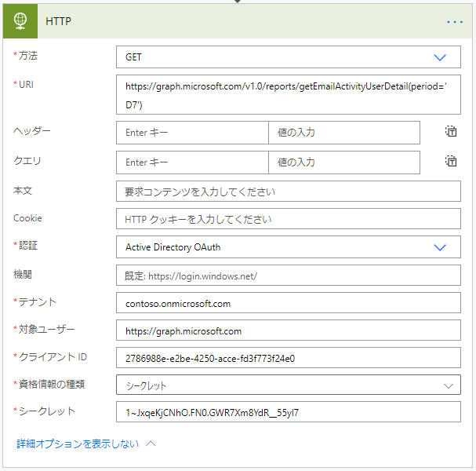This screenshot has width=476, height=471.
Task: Click the 認証 label
Action: (x=28, y=245)
